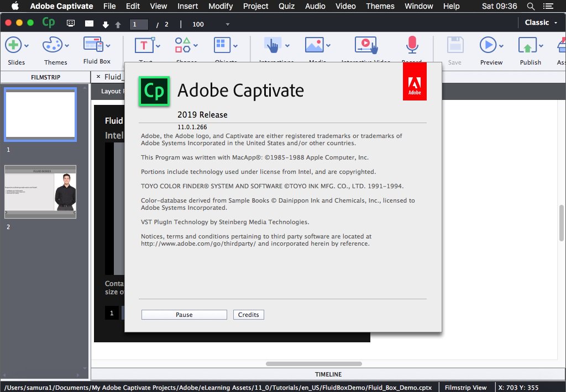Open the Themes menu in menu bar
Screen dimensions: 566x392
pyautogui.click(x=380, y=6)
